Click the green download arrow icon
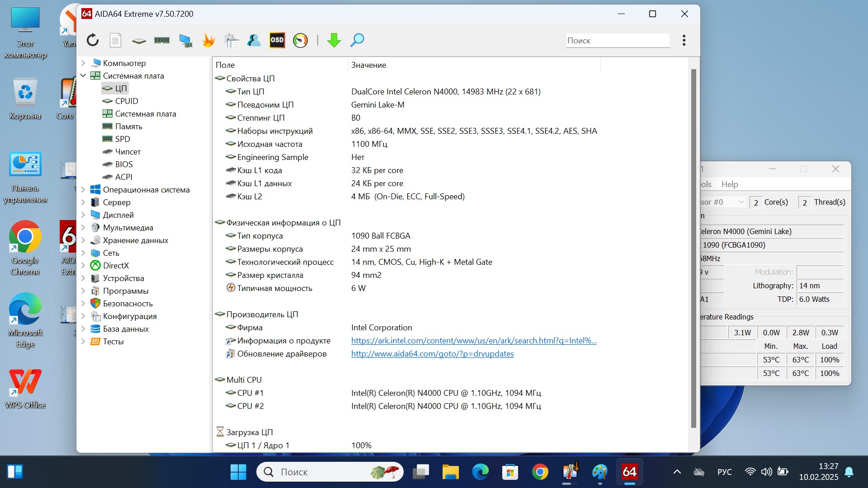This screenshot has width=868, height=488. pos(334,40)
